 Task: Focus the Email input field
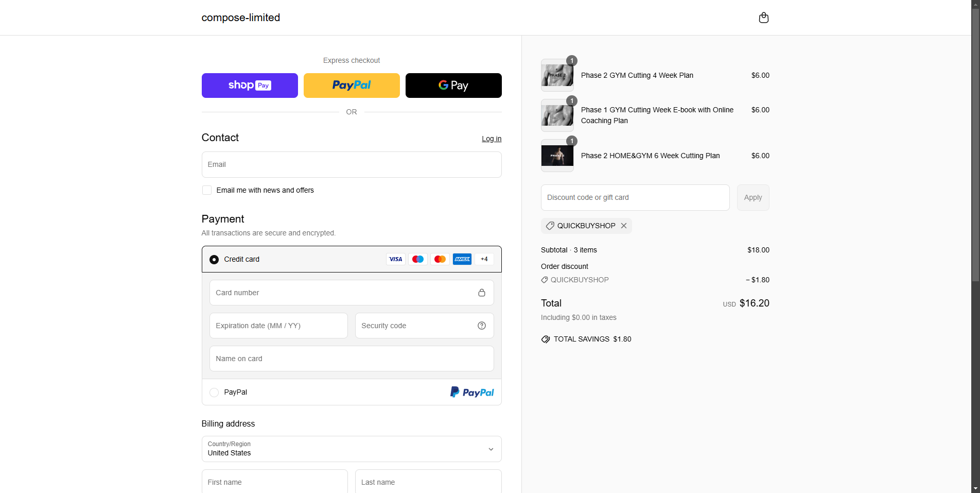tap(352, 164)
